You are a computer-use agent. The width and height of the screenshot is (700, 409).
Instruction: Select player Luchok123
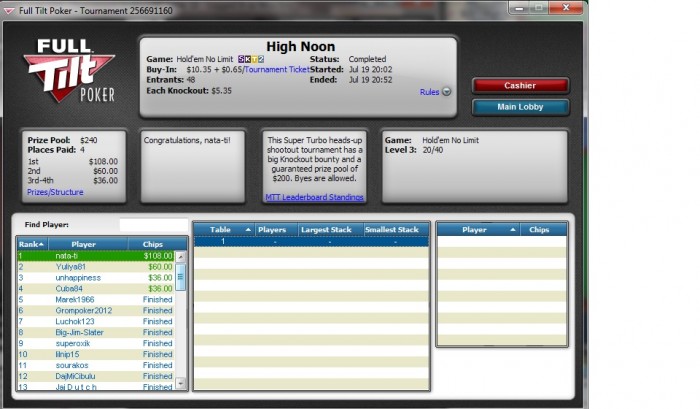[96, 321]
